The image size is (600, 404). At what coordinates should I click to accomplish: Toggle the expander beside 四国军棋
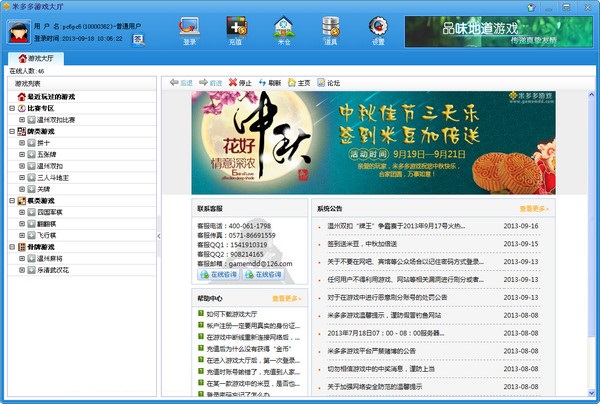[22, 212]
